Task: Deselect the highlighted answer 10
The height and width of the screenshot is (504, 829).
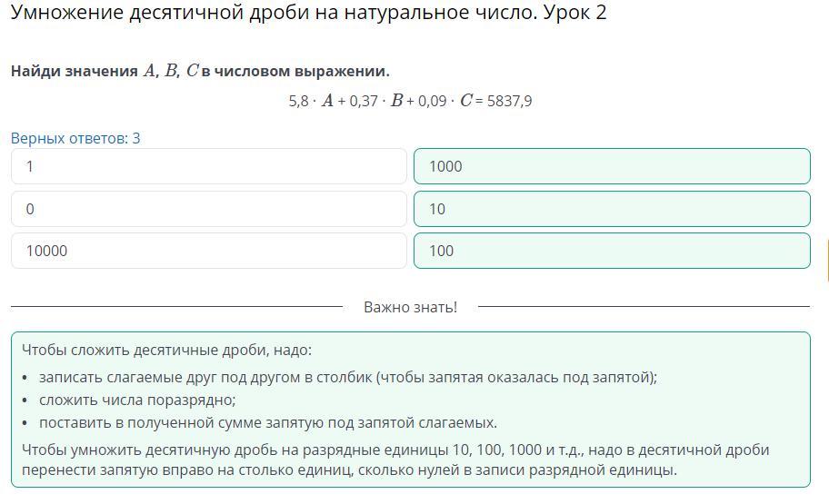Action: 611,209
